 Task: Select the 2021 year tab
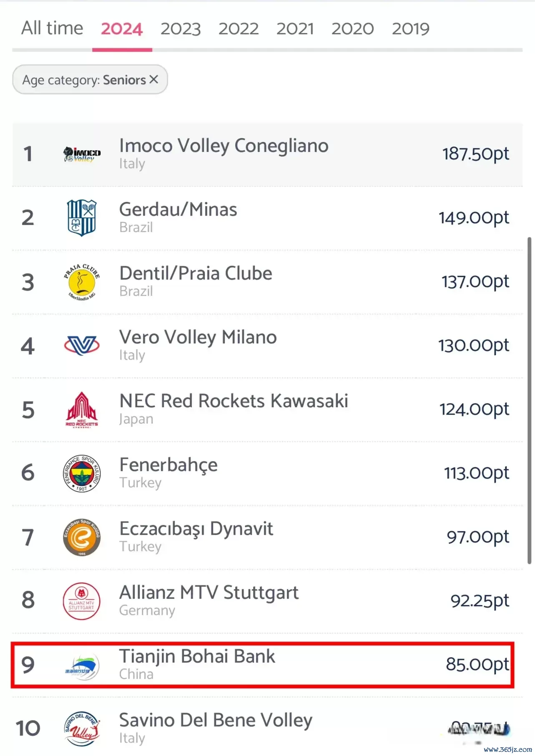tap(295, 28)
